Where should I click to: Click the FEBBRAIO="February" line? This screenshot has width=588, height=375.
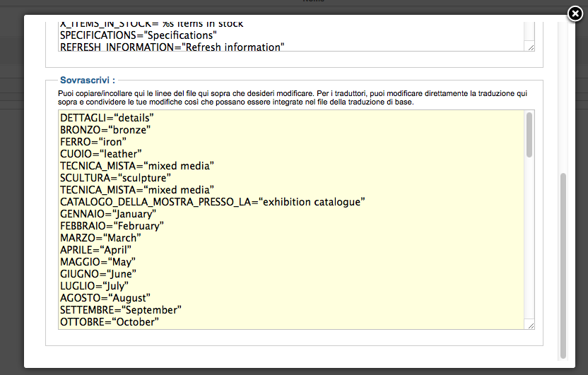[112, 226]
